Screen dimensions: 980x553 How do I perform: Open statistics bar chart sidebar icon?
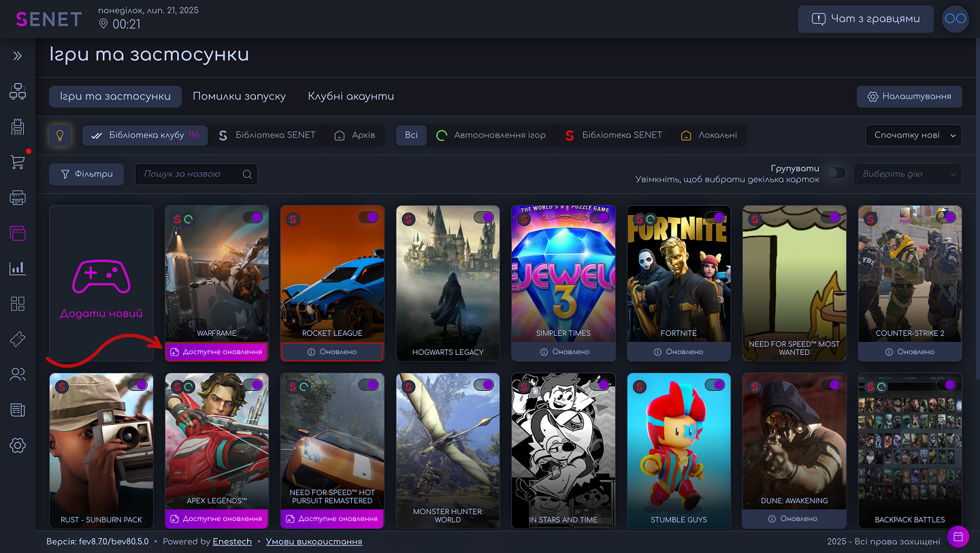[x=18, y=268]
